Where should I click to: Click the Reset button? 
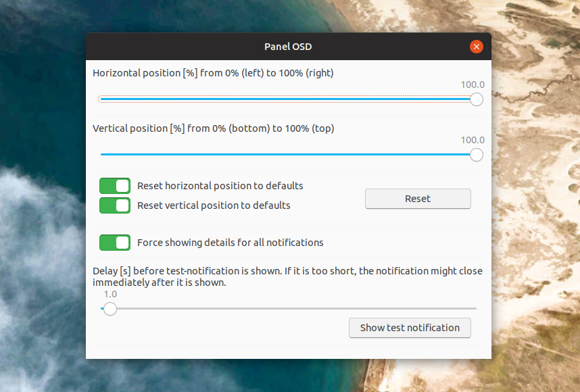418,199
